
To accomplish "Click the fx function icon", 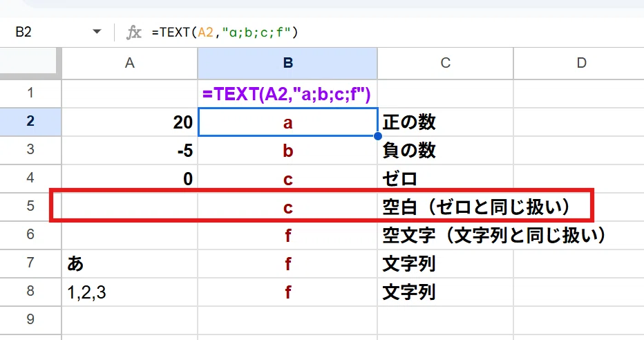I will (133, 32).
